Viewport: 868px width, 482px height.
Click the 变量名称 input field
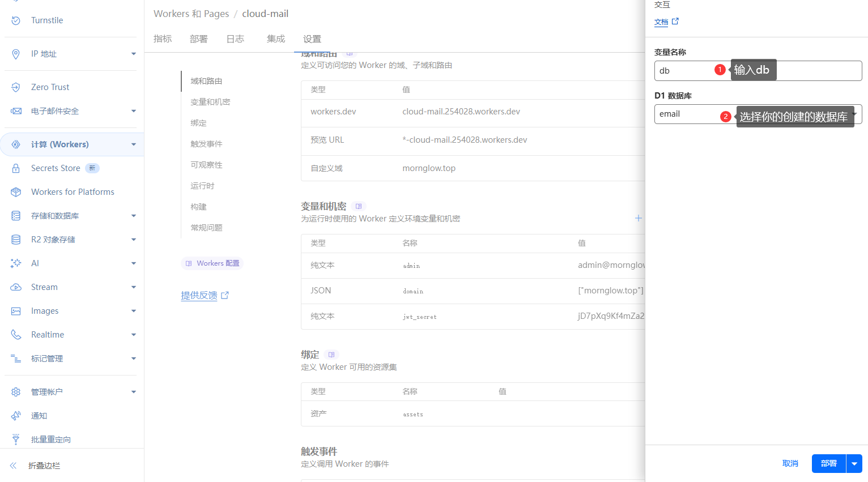[686, 71]
